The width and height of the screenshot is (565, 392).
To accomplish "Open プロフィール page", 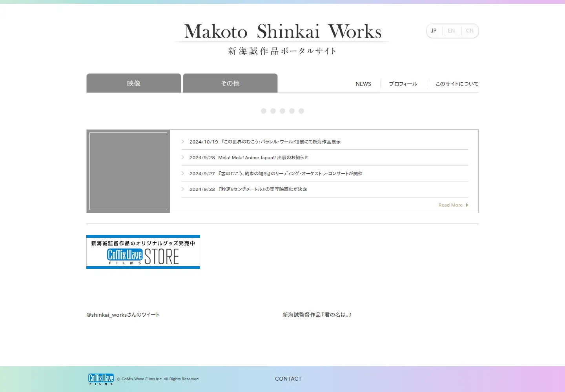I will pos(403,84).
